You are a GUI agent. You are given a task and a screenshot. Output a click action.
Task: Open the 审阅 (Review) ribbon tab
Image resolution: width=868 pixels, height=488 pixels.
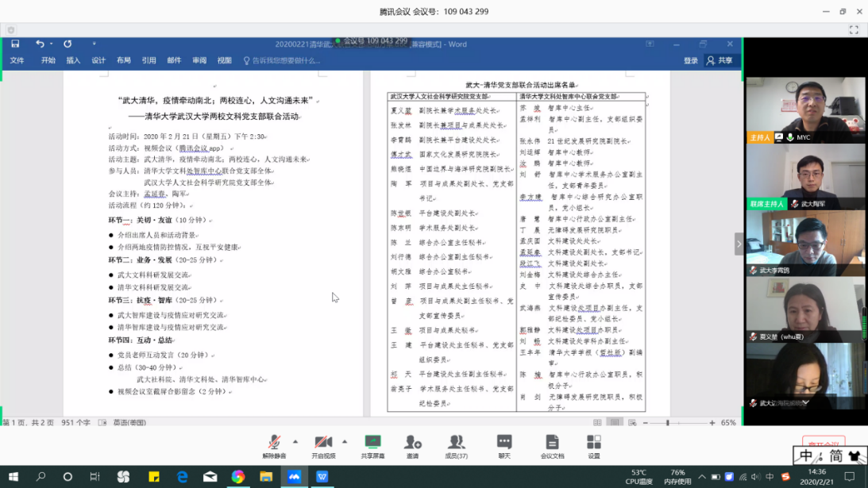(x=199, y=60)
